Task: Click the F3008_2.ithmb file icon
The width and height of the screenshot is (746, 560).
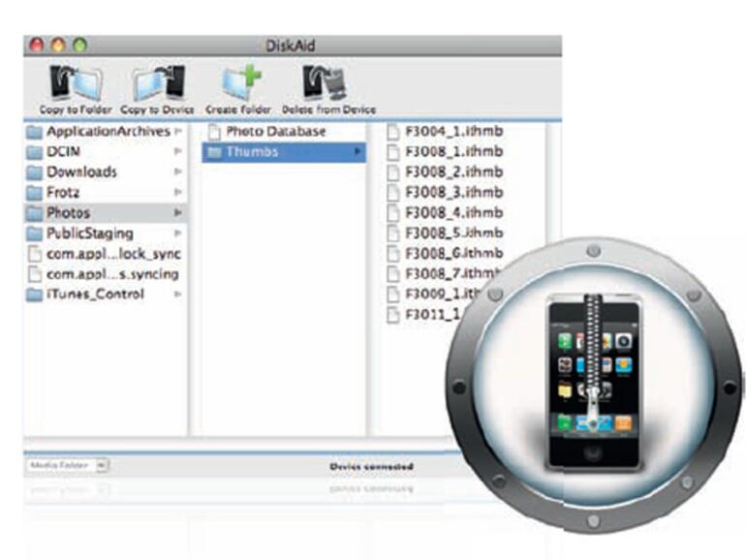Action: 393,172
